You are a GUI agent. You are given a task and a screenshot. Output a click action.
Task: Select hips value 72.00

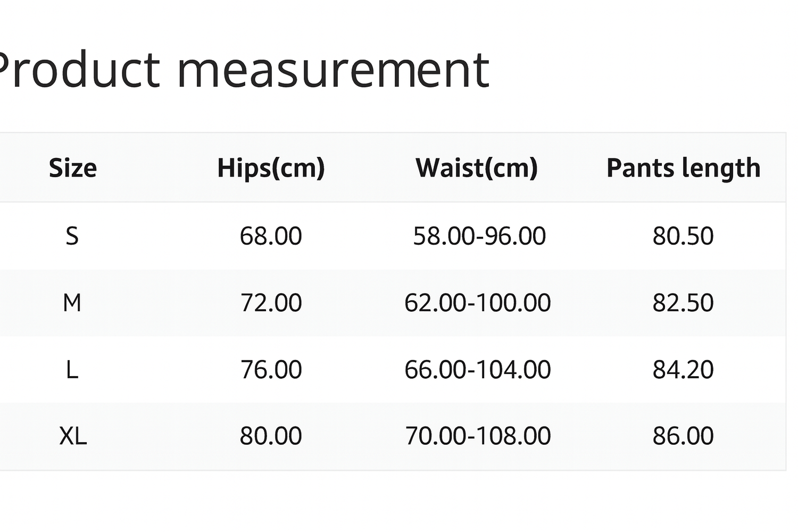(271, 303)
